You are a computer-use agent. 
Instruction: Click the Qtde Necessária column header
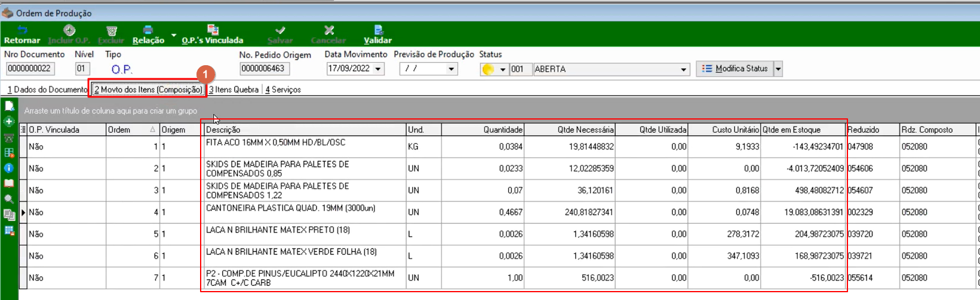click(x=570, y=130)
